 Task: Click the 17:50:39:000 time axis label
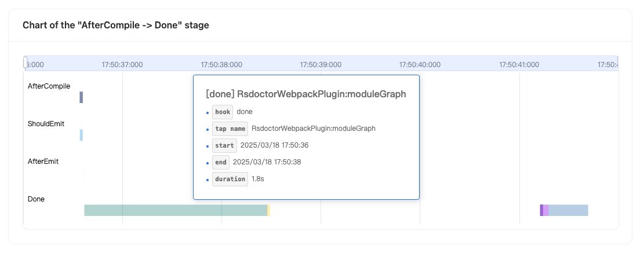[321, 65]
